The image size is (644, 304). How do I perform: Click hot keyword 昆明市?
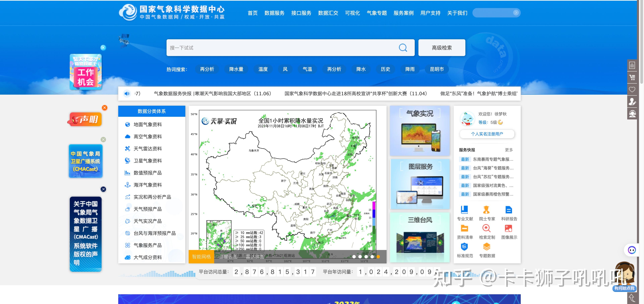(x=437, y=69)
